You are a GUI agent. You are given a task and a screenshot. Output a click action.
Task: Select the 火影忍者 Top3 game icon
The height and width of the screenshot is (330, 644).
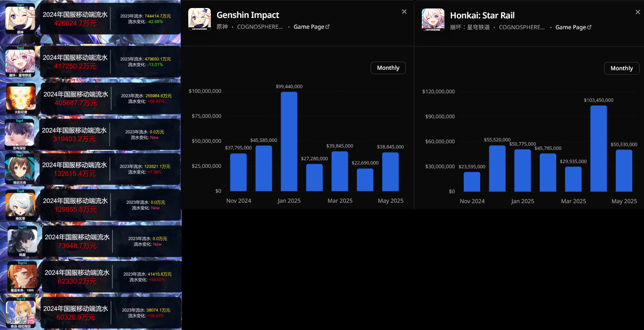pyautogui.click(x=20, y=99)
